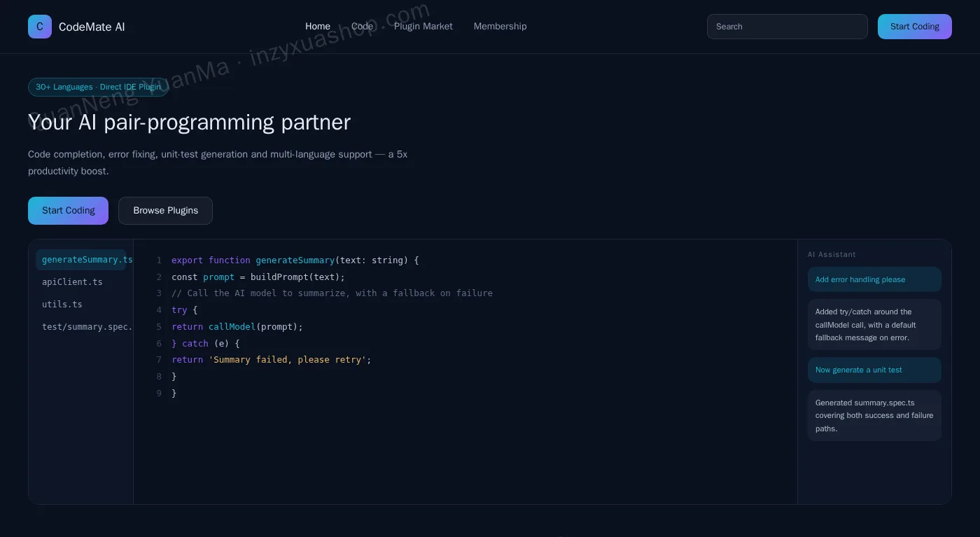Click the CodeMate AI brand name
Viewport: 980px width, 537px height.
[x=92, y=27]
